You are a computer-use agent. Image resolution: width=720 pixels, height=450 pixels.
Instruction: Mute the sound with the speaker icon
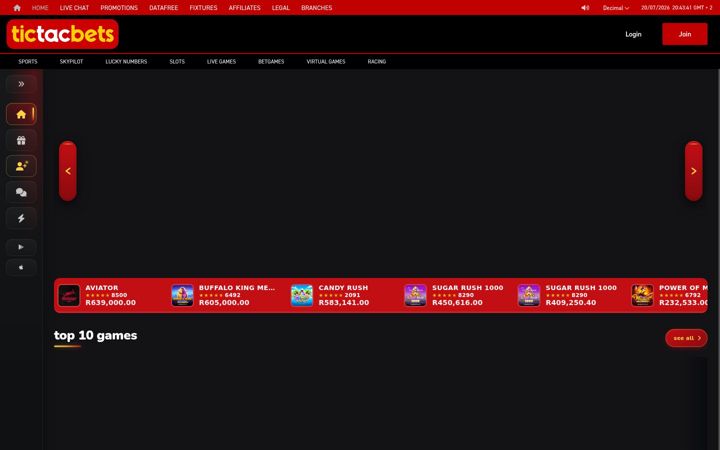585,8
